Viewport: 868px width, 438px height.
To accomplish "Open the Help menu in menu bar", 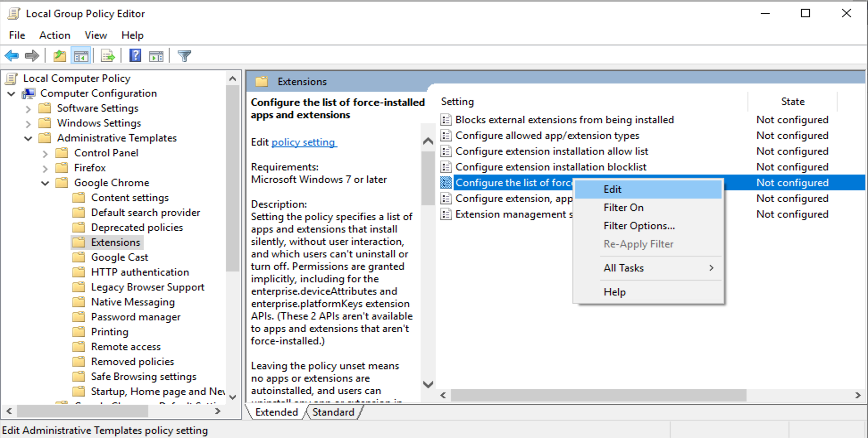I will (x=132, y=35).
